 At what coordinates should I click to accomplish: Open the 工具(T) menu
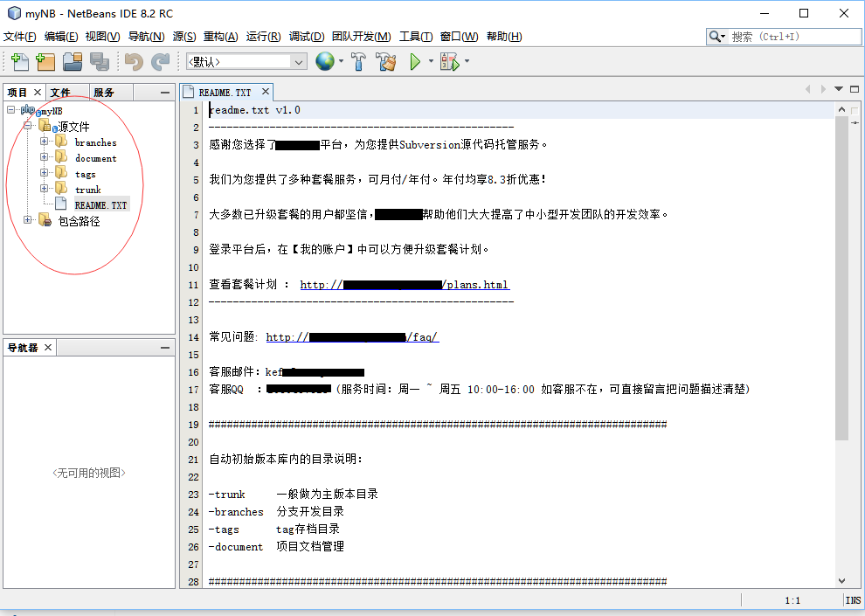(416, 37)
